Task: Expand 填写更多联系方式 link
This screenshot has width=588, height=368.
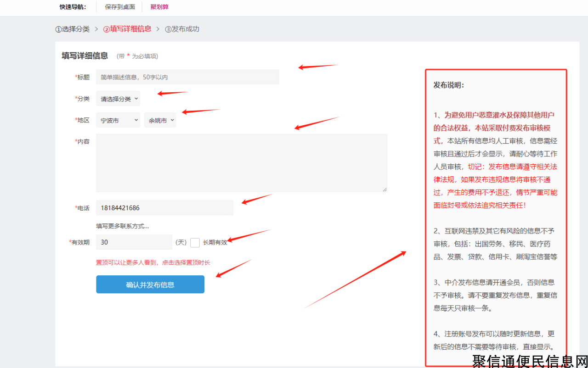Action: pyautogui.click(x=122, y=226)
